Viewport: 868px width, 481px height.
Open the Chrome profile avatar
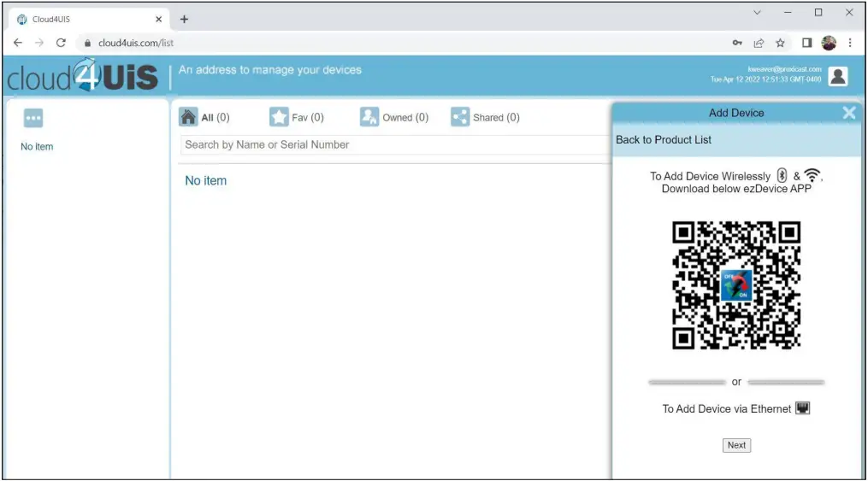(x=829, y=43)
